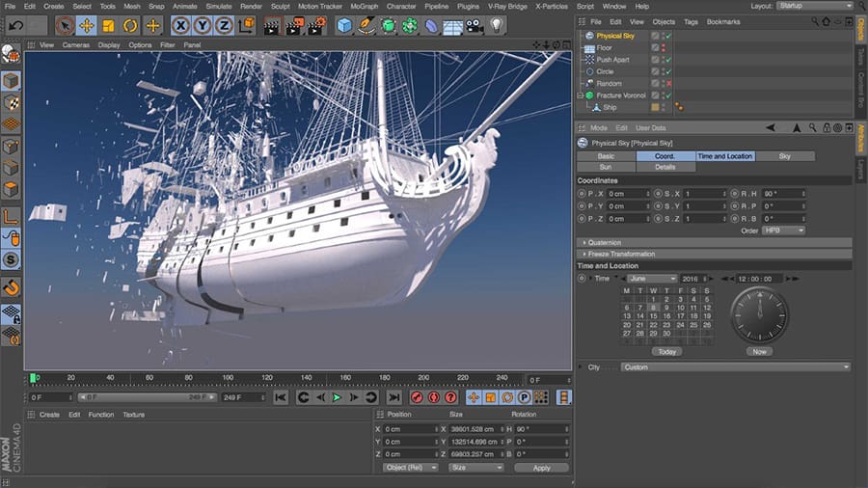Click frame 100 on the timeline ruler
The height and width of the screenshot is (488, 868).
point(228,378)
